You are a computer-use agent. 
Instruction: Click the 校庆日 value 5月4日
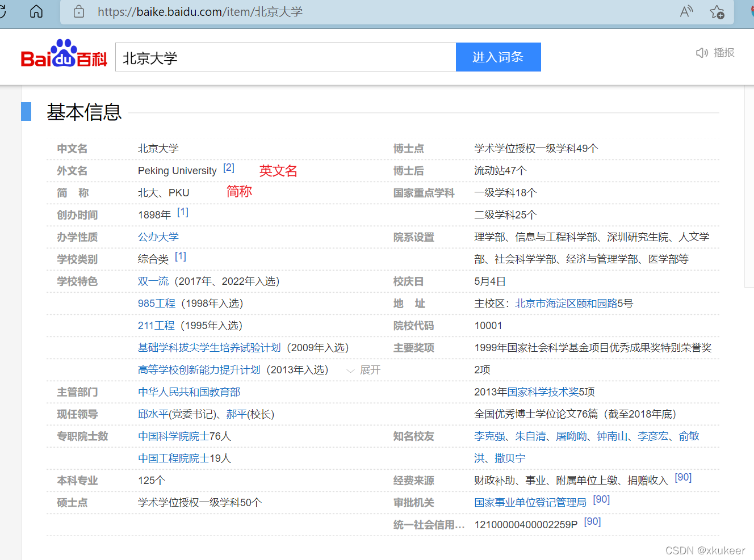[x=490, y=281]
